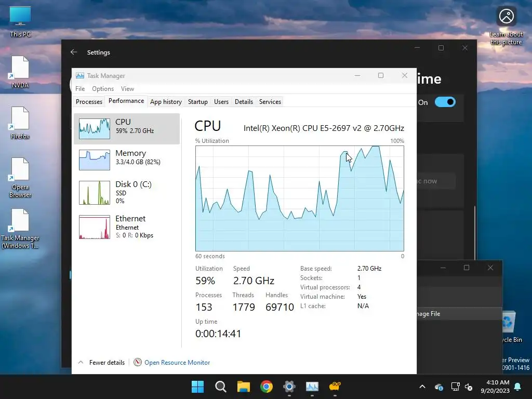
Task: Click the Sync now button in Settings
Action: pyautogui.click(x=436, y=181)
